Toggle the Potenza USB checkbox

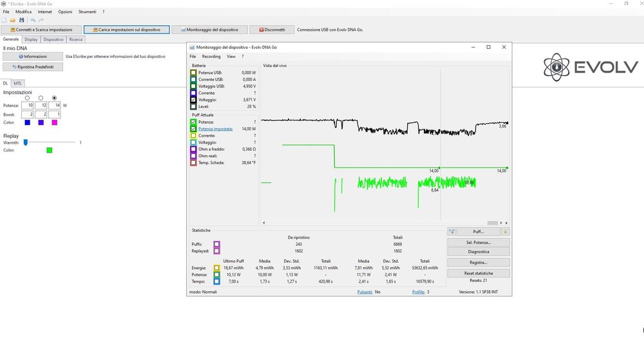(193, 73)
